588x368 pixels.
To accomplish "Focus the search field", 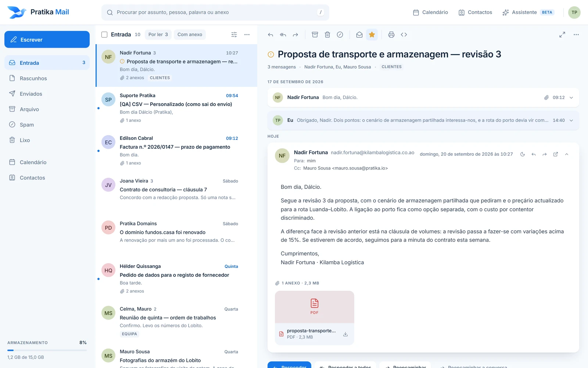I will coord(215,13).
